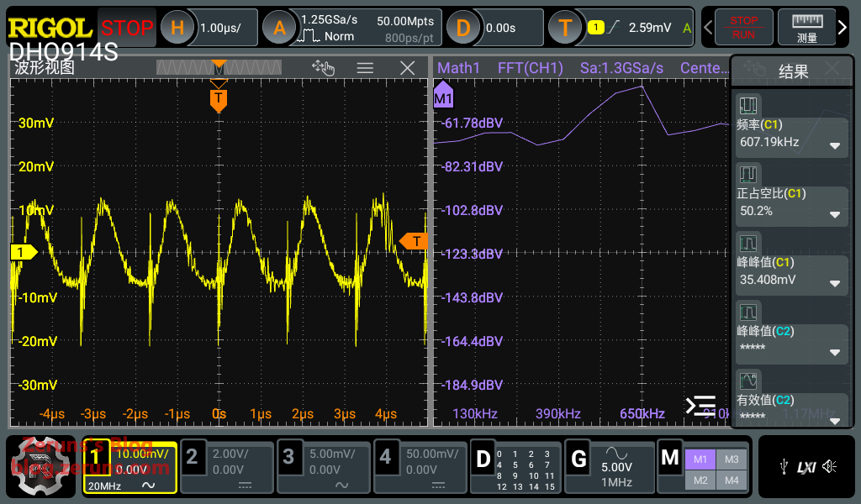Open the trigger T settings
Viewport: 861px width, 504px height.
tap(565, 28)
